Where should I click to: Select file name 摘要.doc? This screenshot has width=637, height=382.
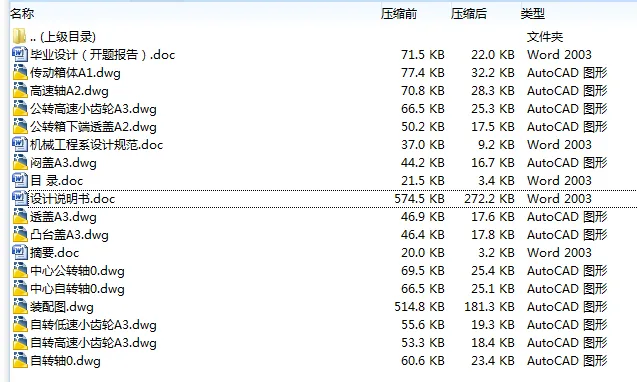tap(54, 253)
